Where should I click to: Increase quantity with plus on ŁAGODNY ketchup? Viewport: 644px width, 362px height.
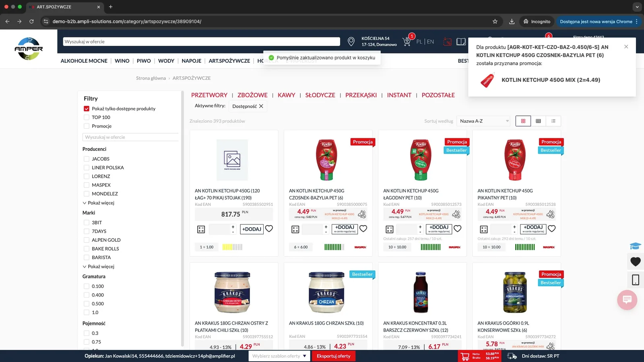point(420,227)
